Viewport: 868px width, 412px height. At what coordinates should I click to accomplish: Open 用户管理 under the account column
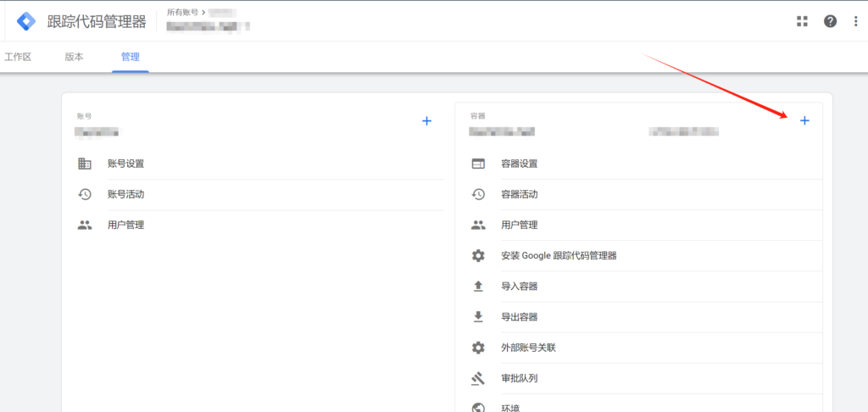click(x=125, y=225)
